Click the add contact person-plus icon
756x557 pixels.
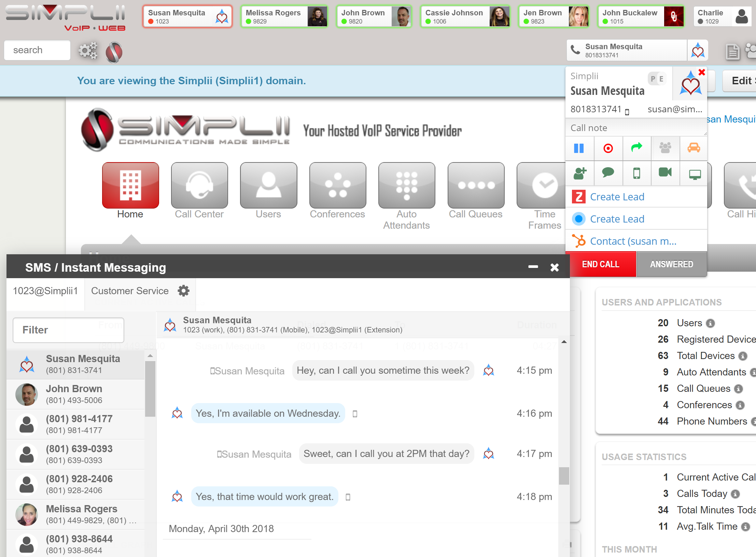point(579,173)
